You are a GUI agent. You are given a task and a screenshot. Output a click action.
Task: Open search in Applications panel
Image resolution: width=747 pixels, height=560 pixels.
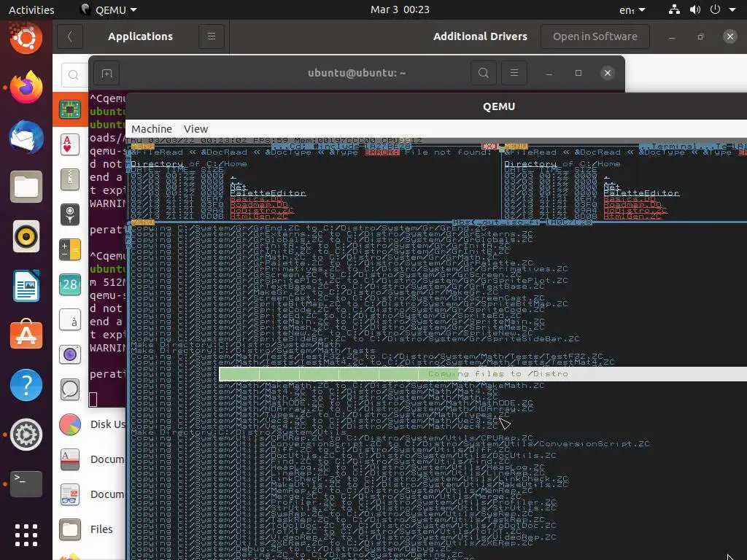click(74, 75)
